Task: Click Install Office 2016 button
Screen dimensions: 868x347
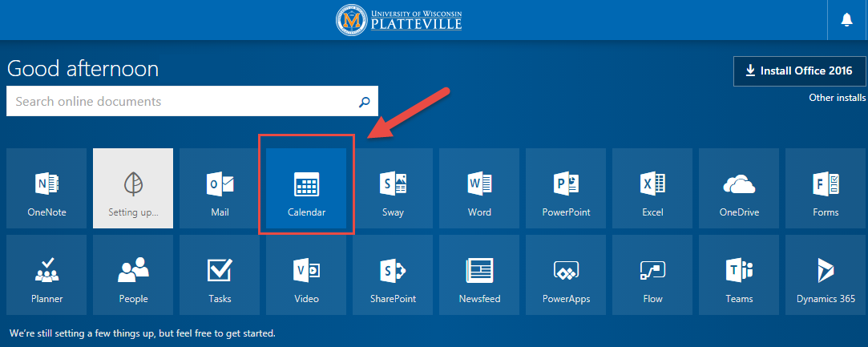Action: pyautogui.click(x=800, y=71)
